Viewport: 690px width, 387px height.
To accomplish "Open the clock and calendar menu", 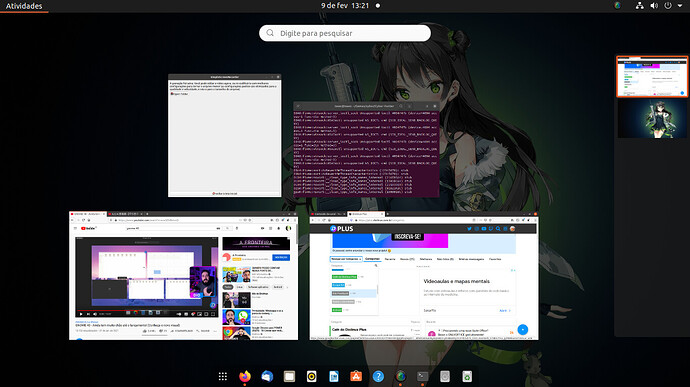I will coord(345,6).
